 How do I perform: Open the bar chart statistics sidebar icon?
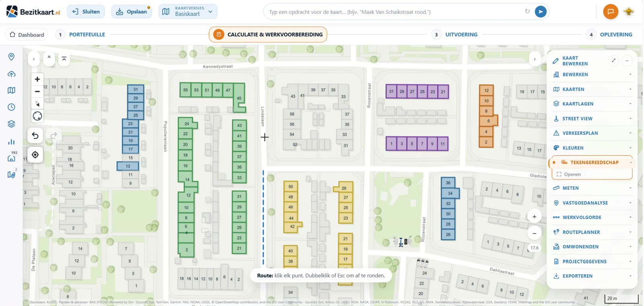(x=11, y=142)
